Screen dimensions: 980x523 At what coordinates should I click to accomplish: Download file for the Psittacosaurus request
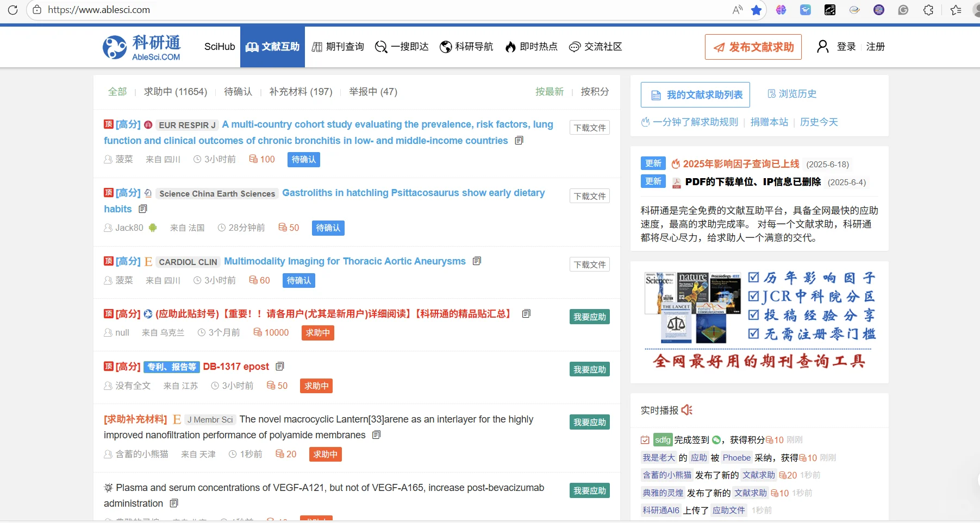pos(590,196)
